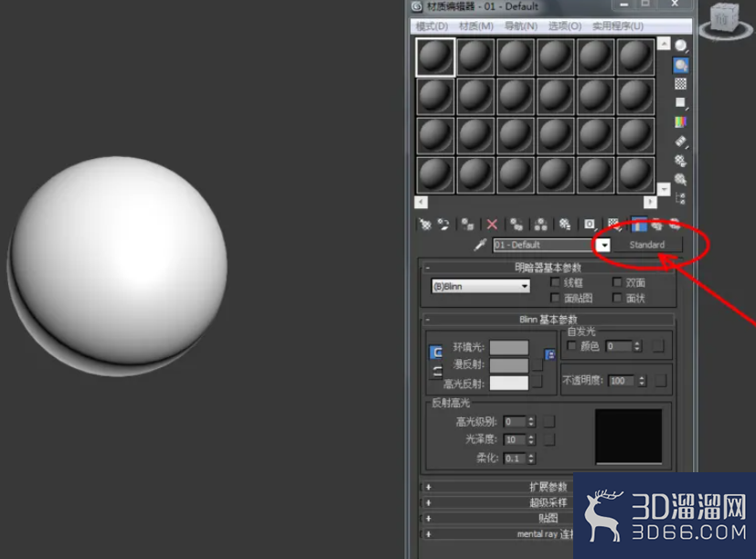Viewport: 756px width, 559px height.
Task: Click the Make Material Copy icon
Action: (516, 224)
